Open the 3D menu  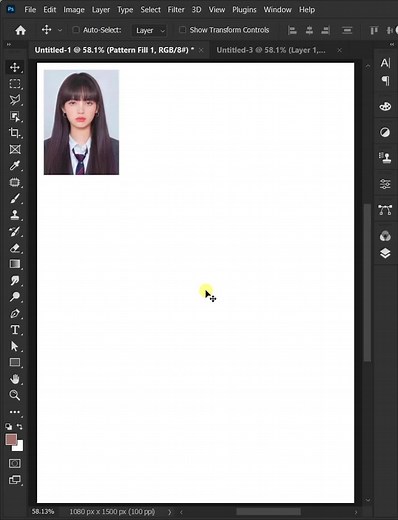click(196, 10)
